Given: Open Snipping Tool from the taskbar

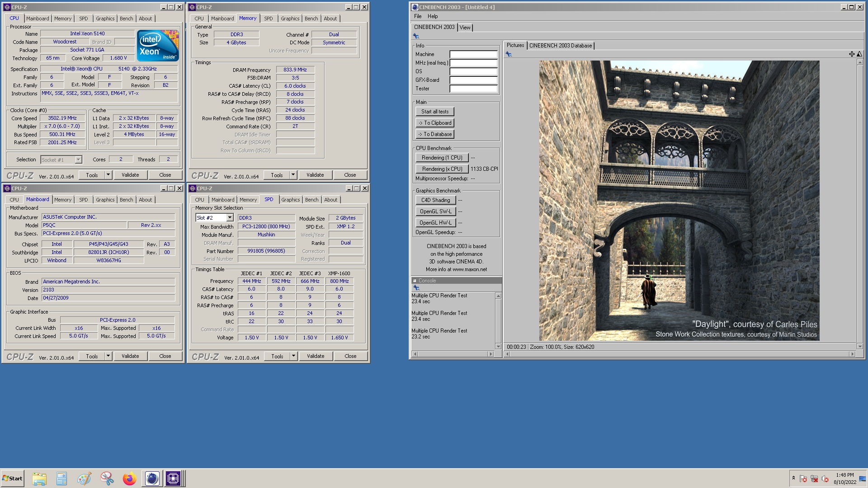Looking at the screenshot, I should tap(107, 479).
